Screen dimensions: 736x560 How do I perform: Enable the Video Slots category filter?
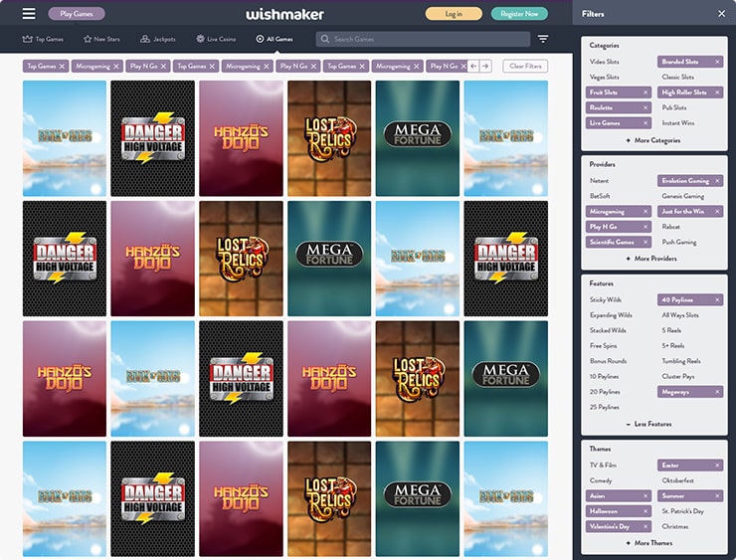(604, 62)
